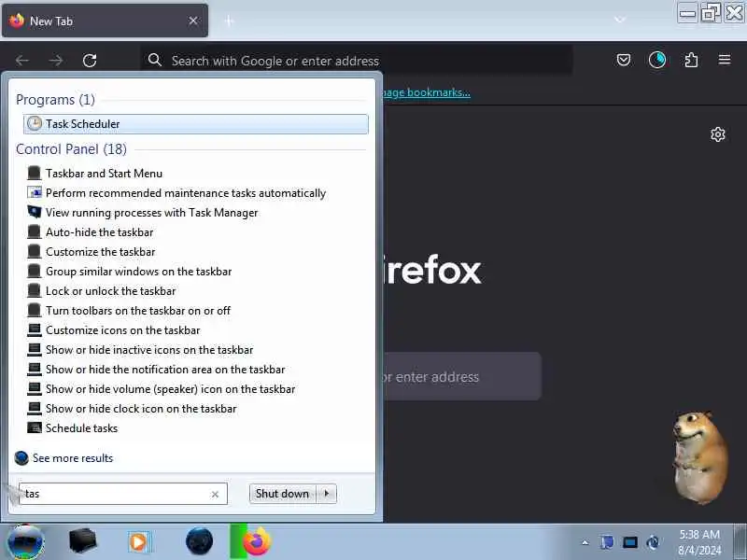Open a new tab with plus button
The image size is (747, 560).
(229, 21)
